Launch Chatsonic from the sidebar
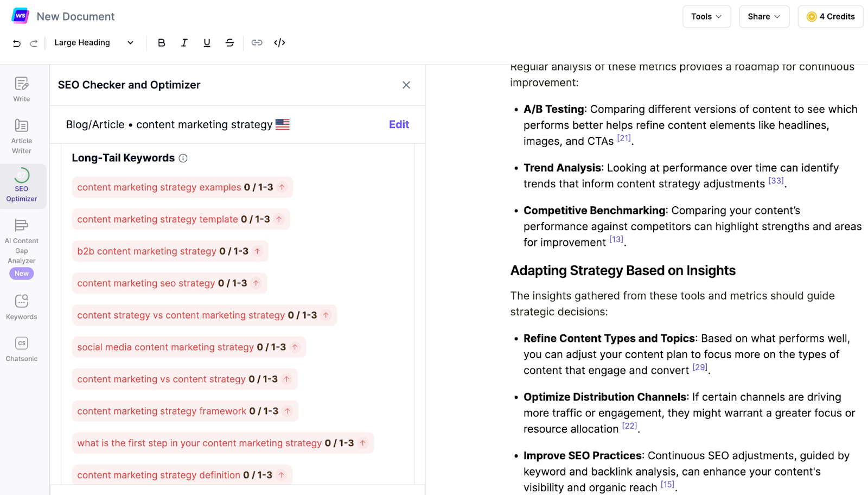Screen dimensions: 868x495 [x=22, y=348]
